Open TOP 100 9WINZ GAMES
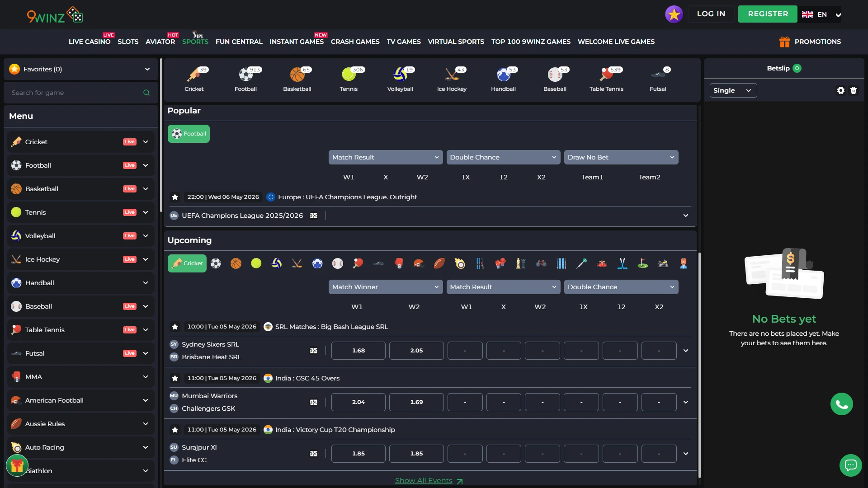 531,42
